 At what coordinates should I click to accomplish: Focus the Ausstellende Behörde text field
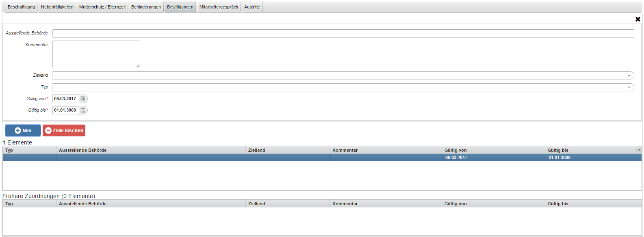pos(343,33)
